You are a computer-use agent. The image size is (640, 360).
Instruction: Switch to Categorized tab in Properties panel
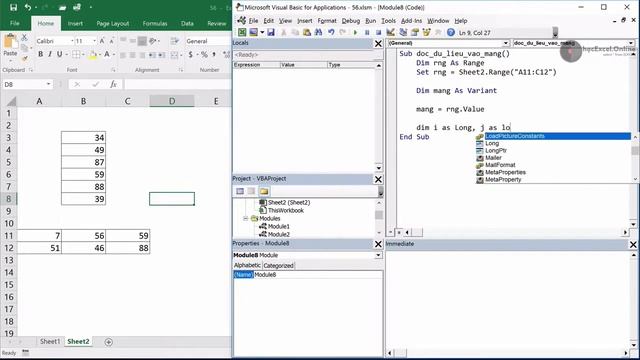pyautogui.click(x=278, y=265)
